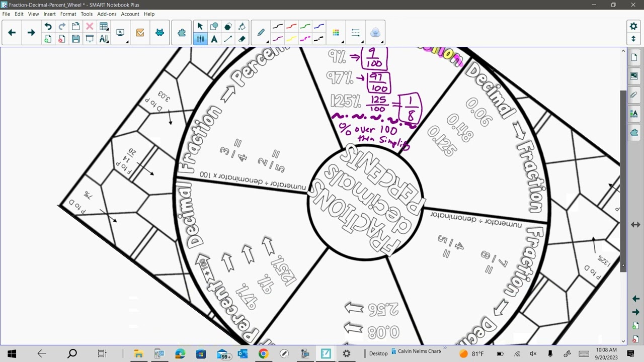Delete page using sidebar button
Viewport: 644px width, 362px height.
[x=635, y=339]
